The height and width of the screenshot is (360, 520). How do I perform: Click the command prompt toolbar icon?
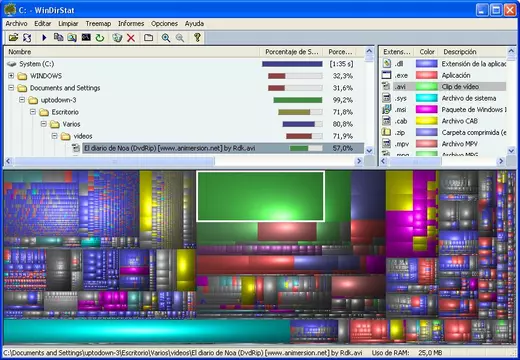86,37
